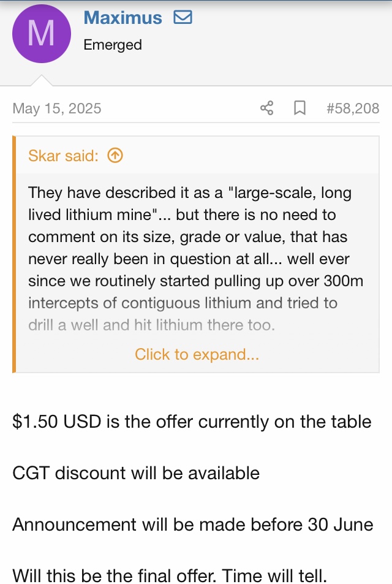Click the envelope icon next to Maximus
This screenshot has height=584, width=392.
point(183,18)
